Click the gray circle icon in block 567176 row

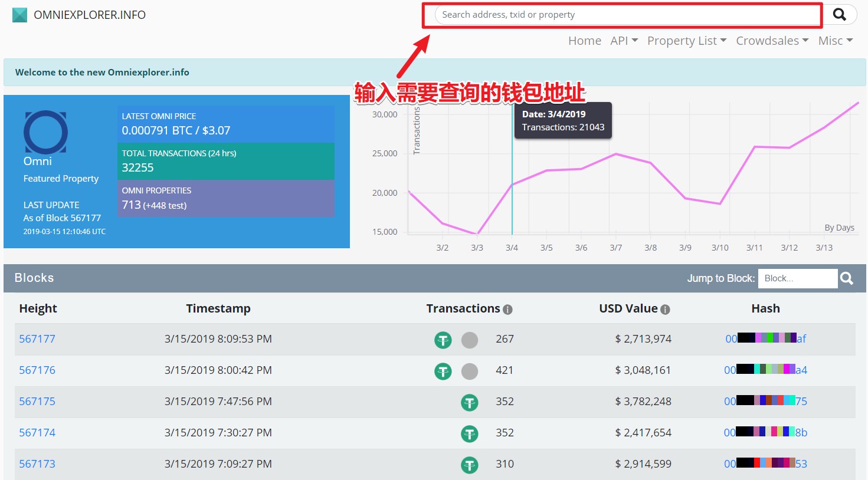click(470, 371)
